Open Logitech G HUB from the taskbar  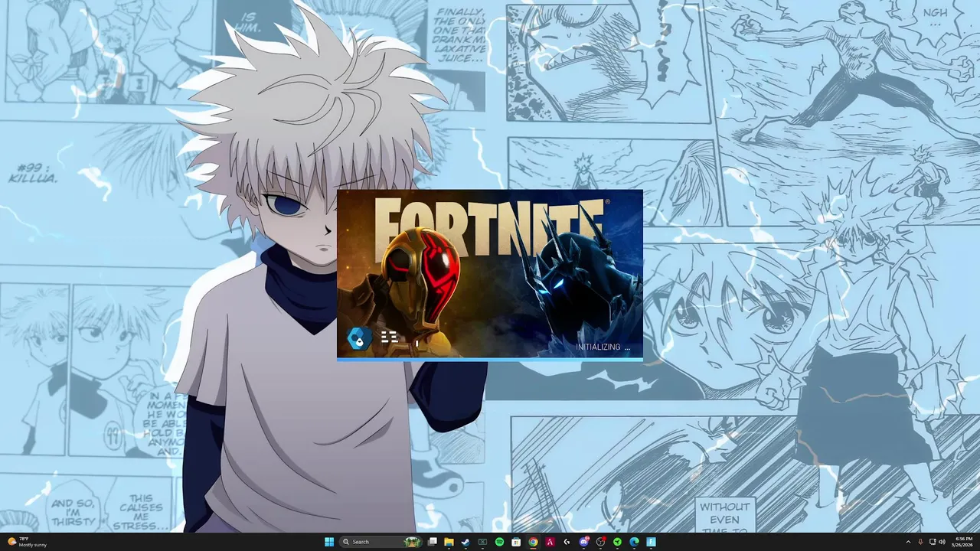[567, 542]
